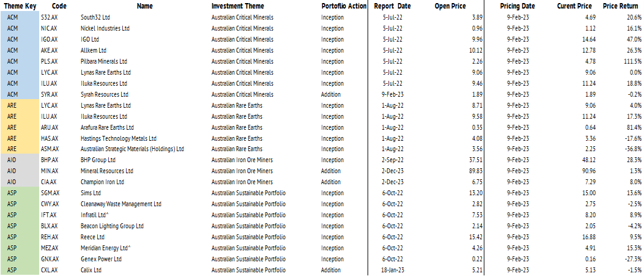Image resolution: width=644 pixels, height=276 pixels.
Task: Select the Champion Iron Ltd cell
Action: coord(103,182)
